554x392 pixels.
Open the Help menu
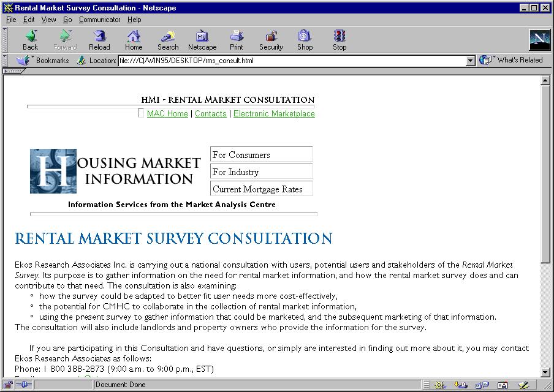point(134,20)
